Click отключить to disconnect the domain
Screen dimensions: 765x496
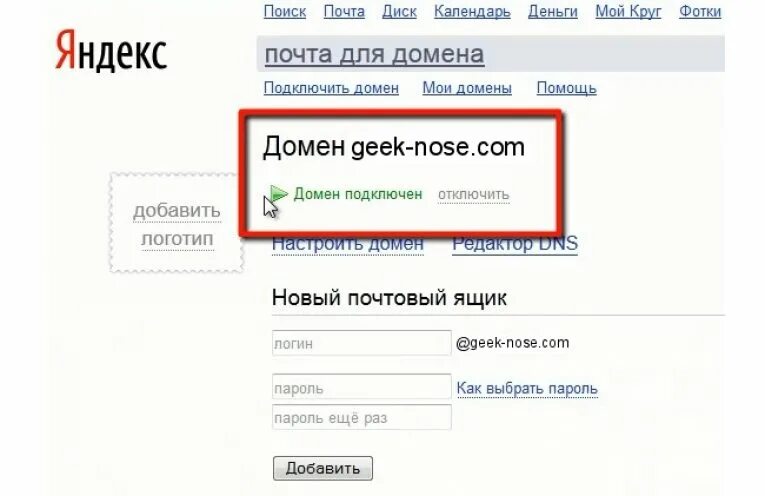pos(474,194)
